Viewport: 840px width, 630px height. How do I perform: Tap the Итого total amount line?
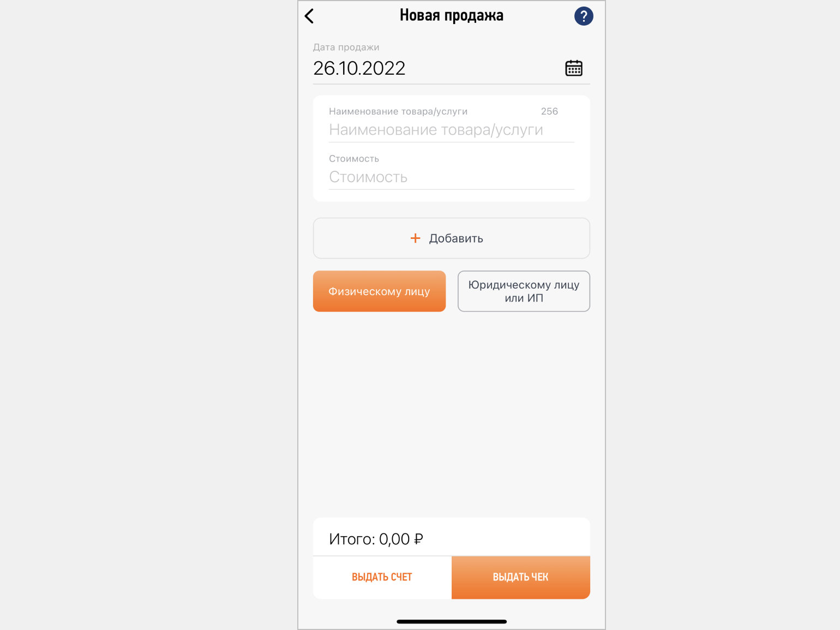pyautogui.click(x=376, y=539)
